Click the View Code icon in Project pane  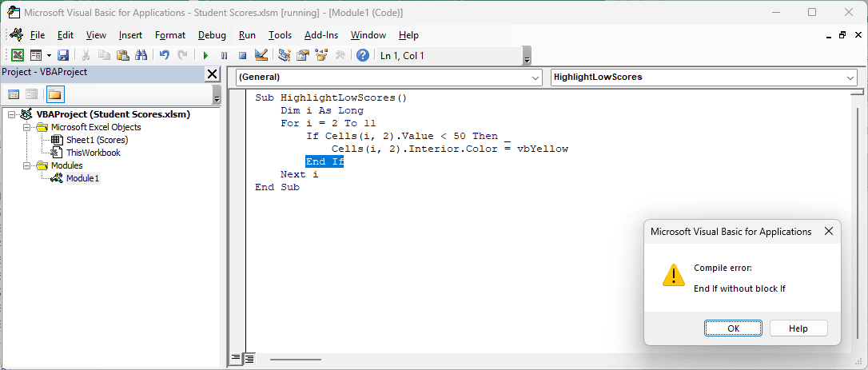(14, 94)
